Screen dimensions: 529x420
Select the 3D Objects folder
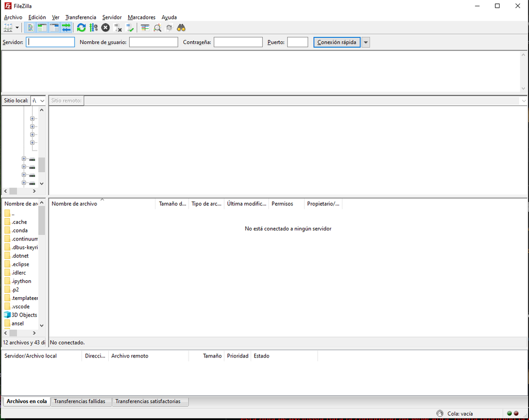[24, 315]
